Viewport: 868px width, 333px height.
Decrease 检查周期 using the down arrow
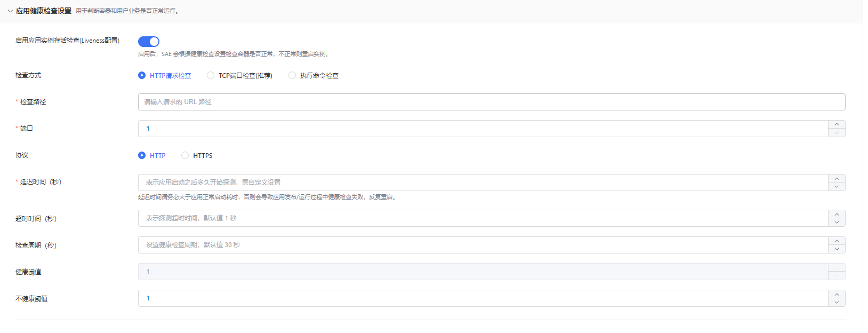click(x=837, y=249)
